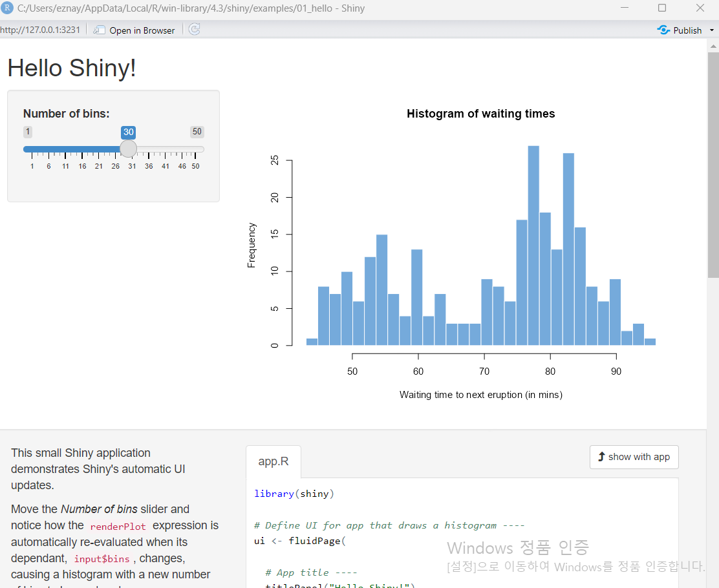Click the input$bins code text
719x588 pixels.
[x=102, y=559]
